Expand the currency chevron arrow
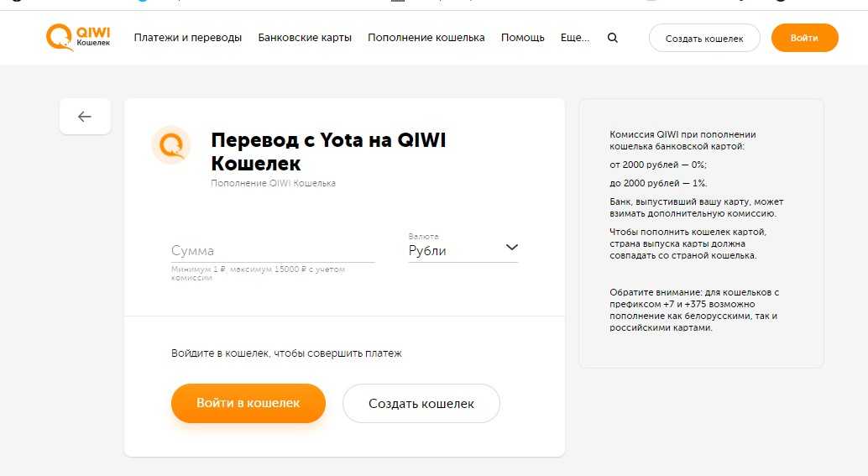Image resolution: width=868 pixels, height=476 pixels. pos(512,248)
